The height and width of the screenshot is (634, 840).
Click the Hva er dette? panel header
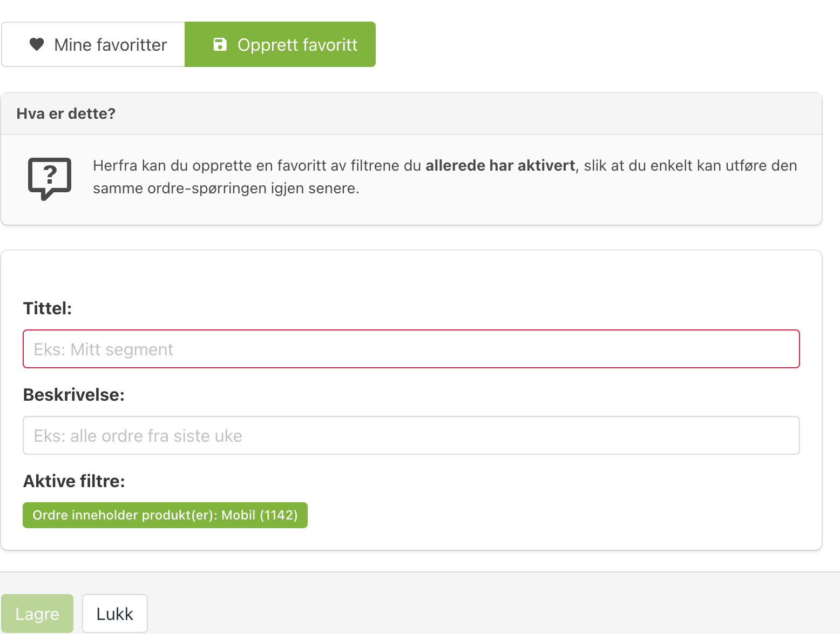point(411,113)
